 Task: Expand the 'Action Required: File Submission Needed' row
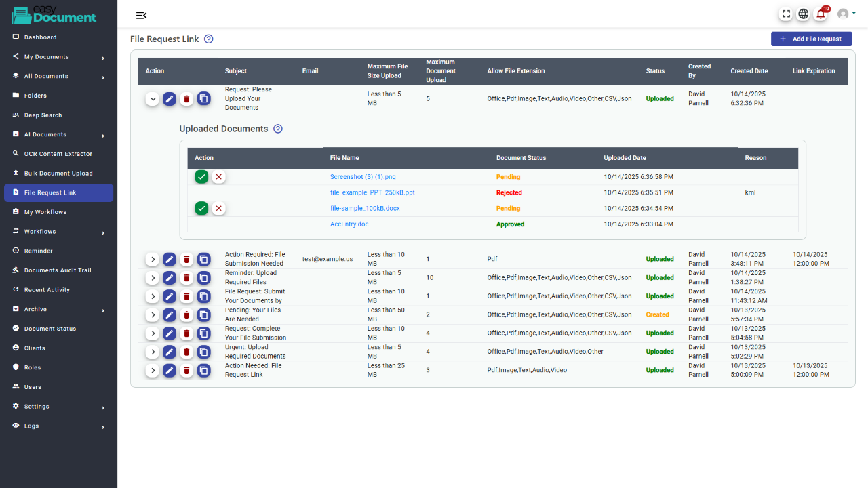point(153,260)
